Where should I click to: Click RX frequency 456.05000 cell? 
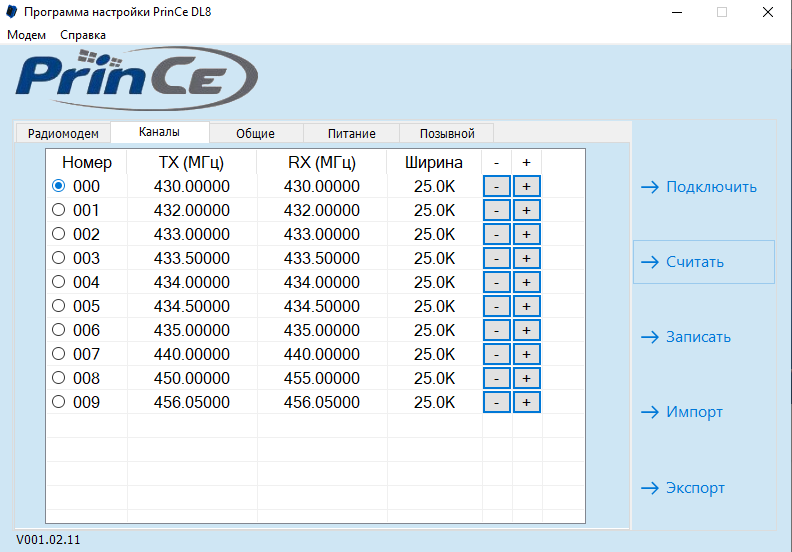click(322, 402)
